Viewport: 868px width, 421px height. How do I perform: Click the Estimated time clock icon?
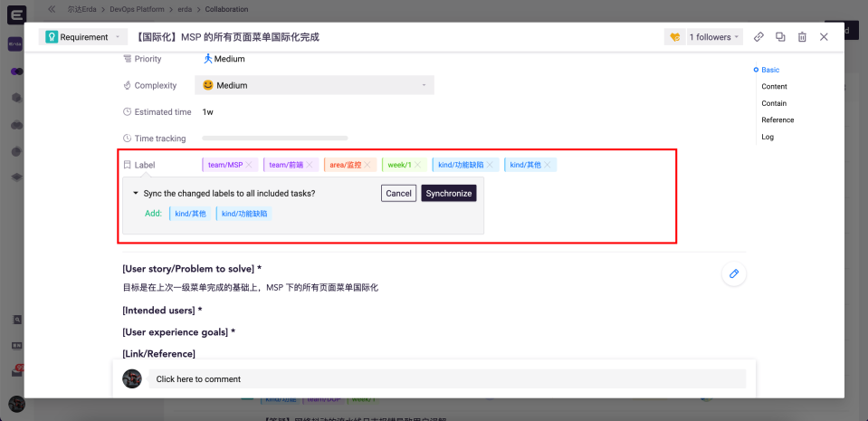point(127,112)
